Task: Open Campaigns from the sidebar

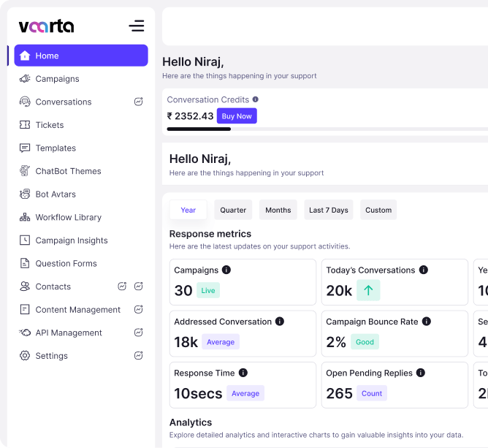Action: 81,79
